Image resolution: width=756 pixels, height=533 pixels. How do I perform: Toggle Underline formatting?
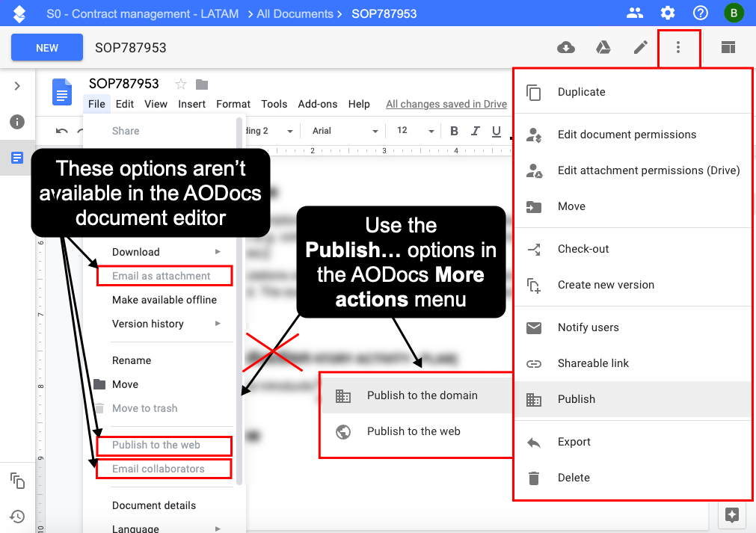tap(496, 131)
